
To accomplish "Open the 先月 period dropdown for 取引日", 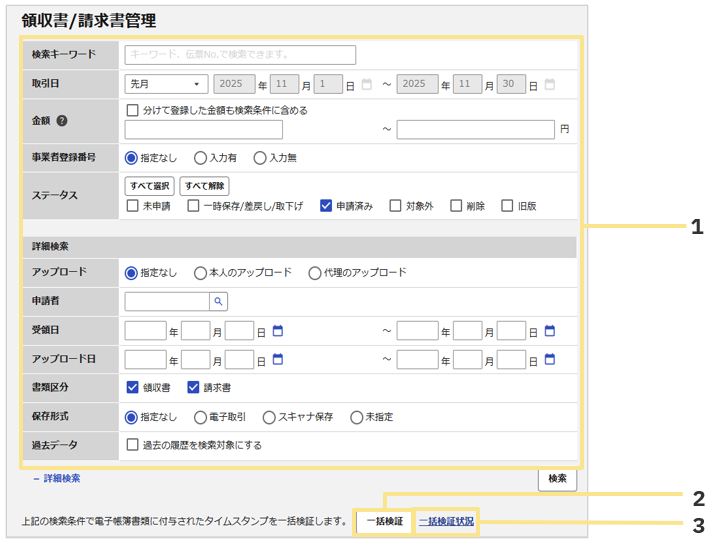I will (x=166, y=84).
